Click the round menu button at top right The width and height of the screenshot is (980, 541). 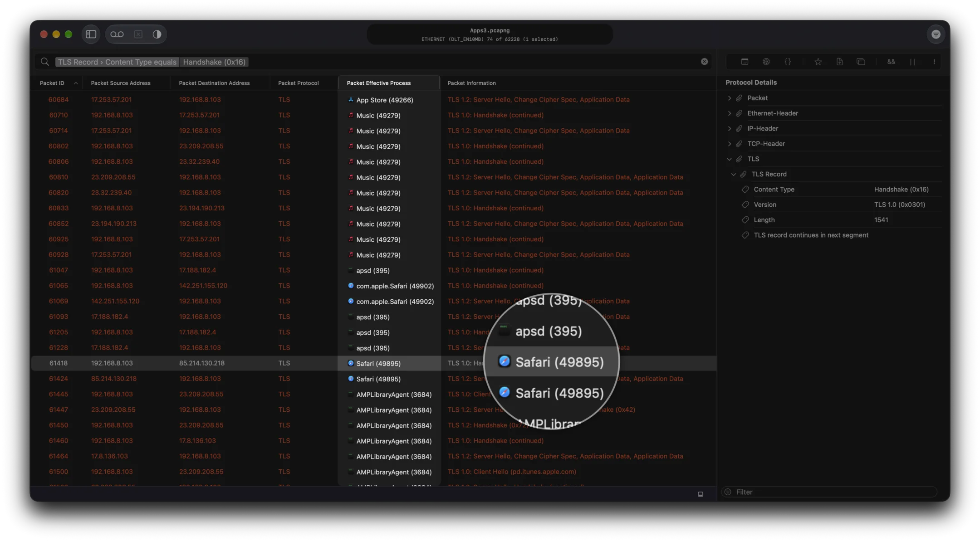[x=936, y=34]
